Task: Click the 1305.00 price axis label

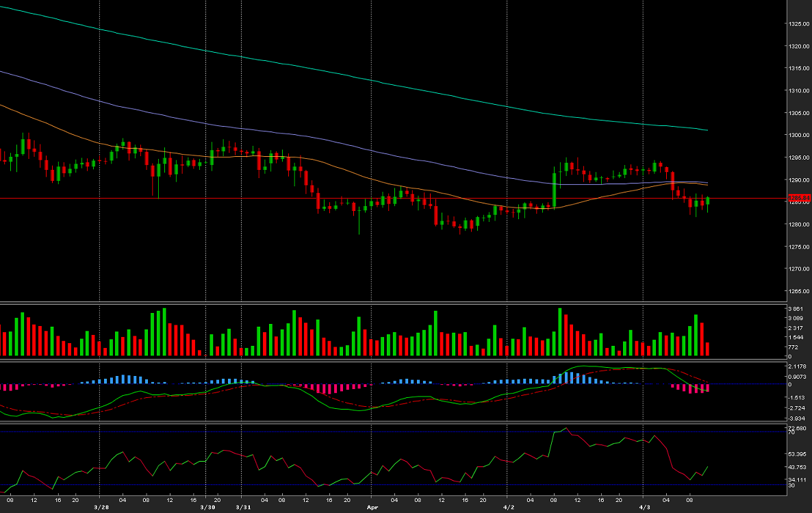Action: (x=800, y=113)
